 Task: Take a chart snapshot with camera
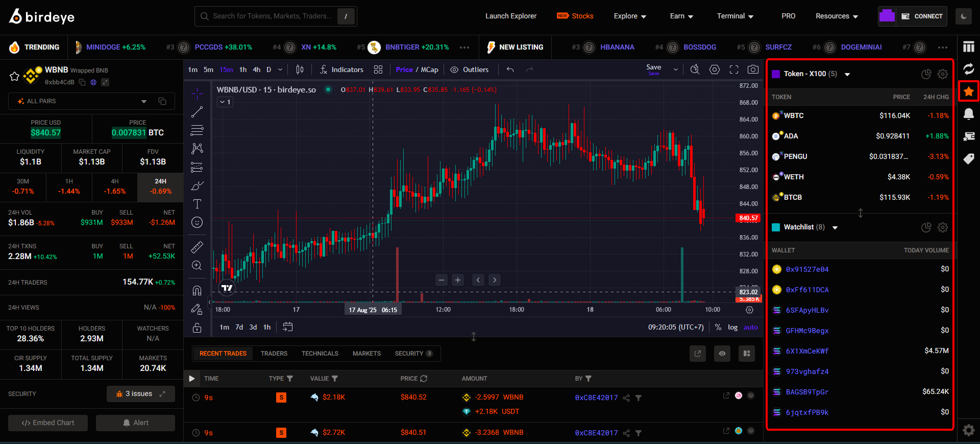coord(753,69)
